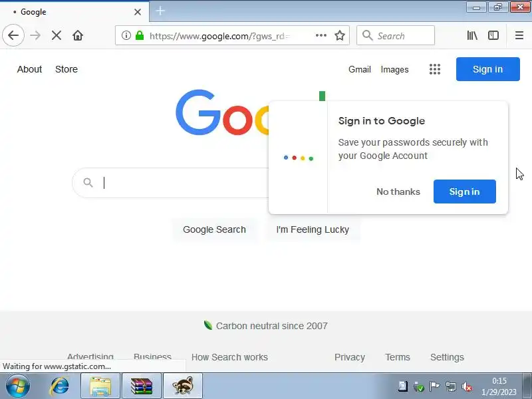Go to Gmail
Screen dimensions: 532x399
tap(359, 69)
